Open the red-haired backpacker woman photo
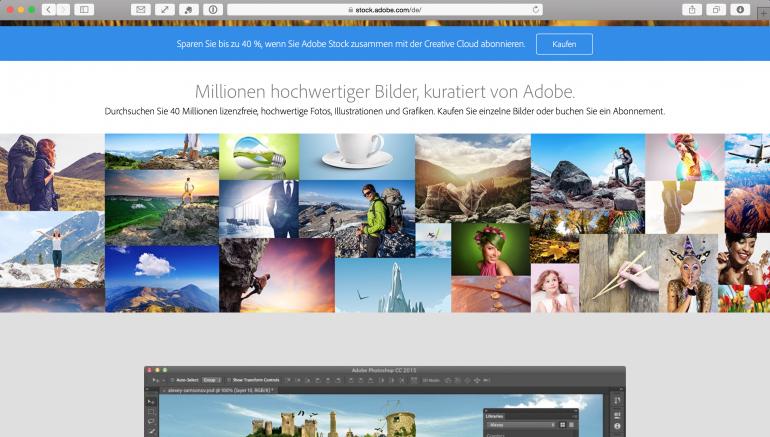 pyautogui.click(x=52, y=172)
